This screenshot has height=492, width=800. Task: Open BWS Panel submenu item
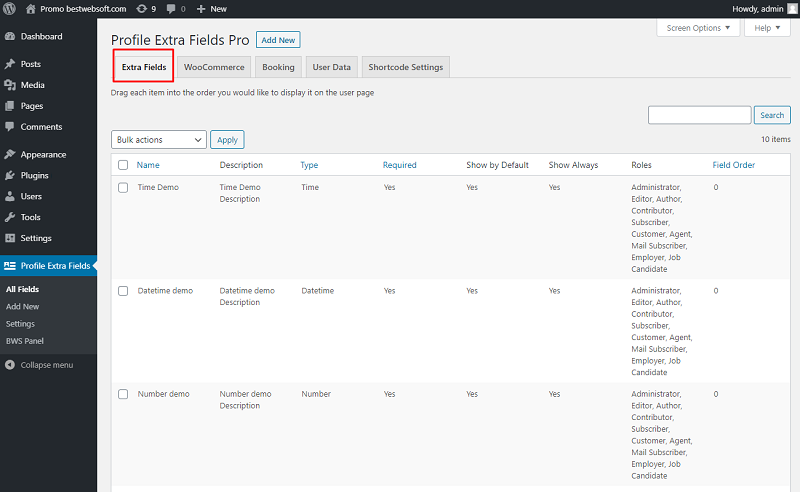click(x=24, y=341)
